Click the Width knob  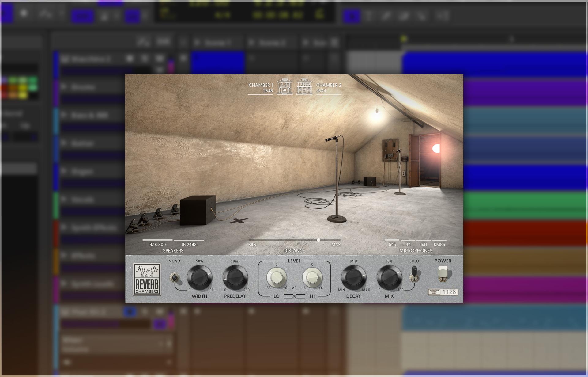(199, 278)
